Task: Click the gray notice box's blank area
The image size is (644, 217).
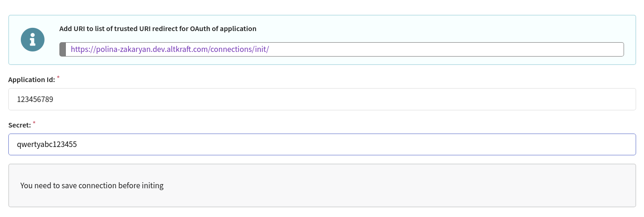Action: pyautogui.click(x=399, y=185)
